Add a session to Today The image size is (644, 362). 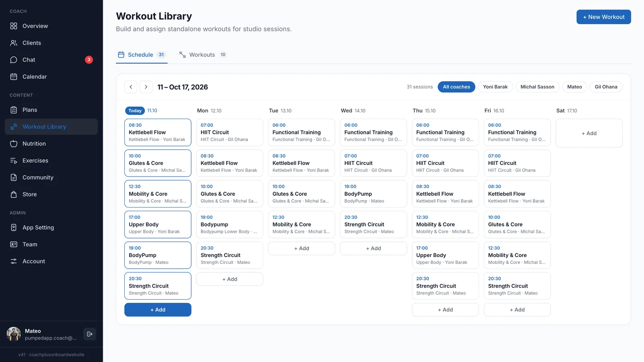158,310
